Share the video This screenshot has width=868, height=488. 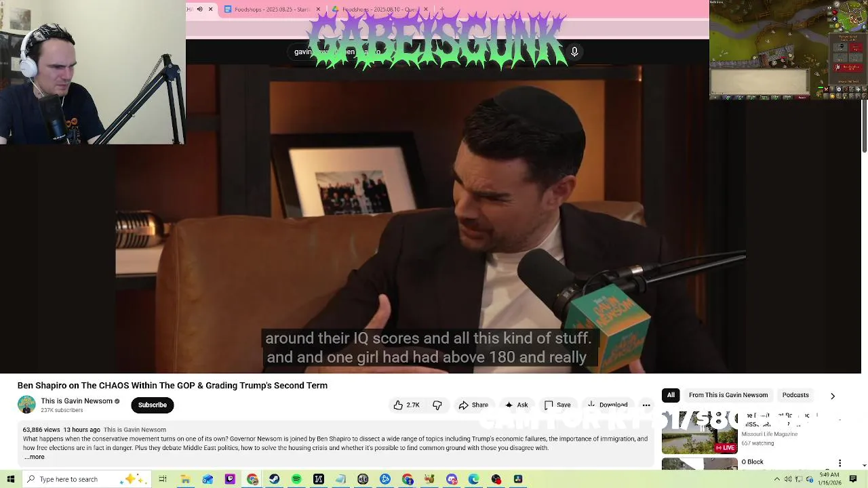[473, 405]
